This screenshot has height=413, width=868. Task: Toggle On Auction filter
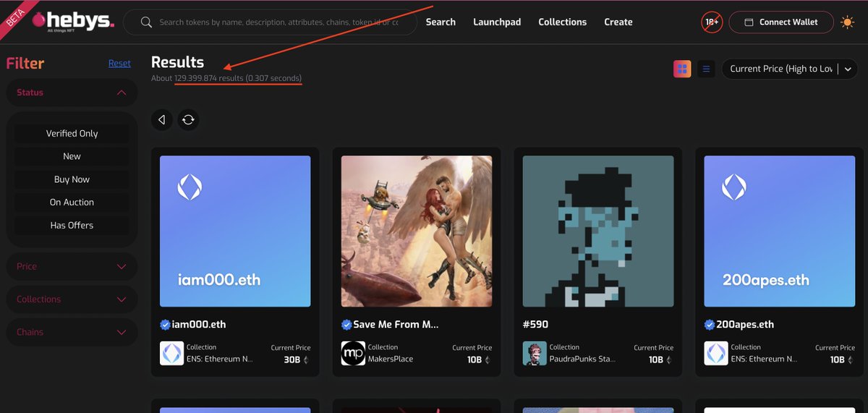pos(72,203)
